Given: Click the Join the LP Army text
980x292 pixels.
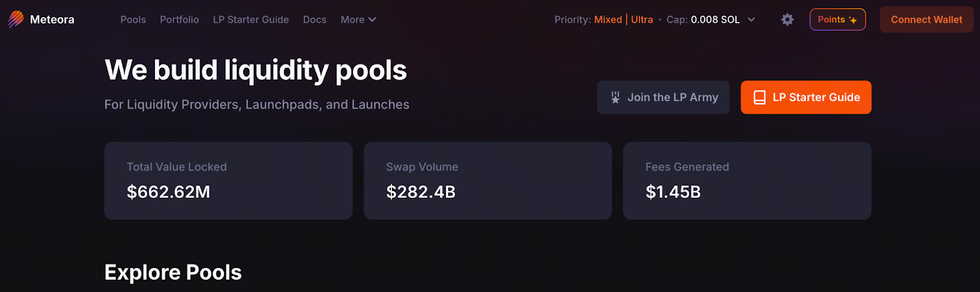Looking at the screenshot, I should 673,97.
